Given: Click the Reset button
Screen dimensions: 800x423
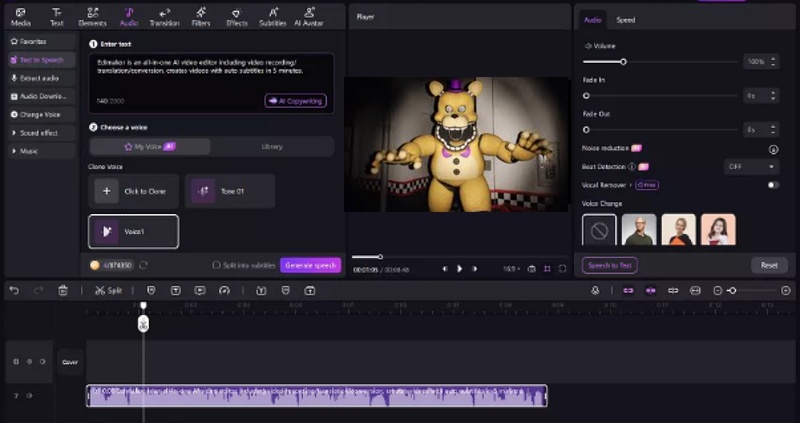Looking at the screenshot, I should (769, 265).
